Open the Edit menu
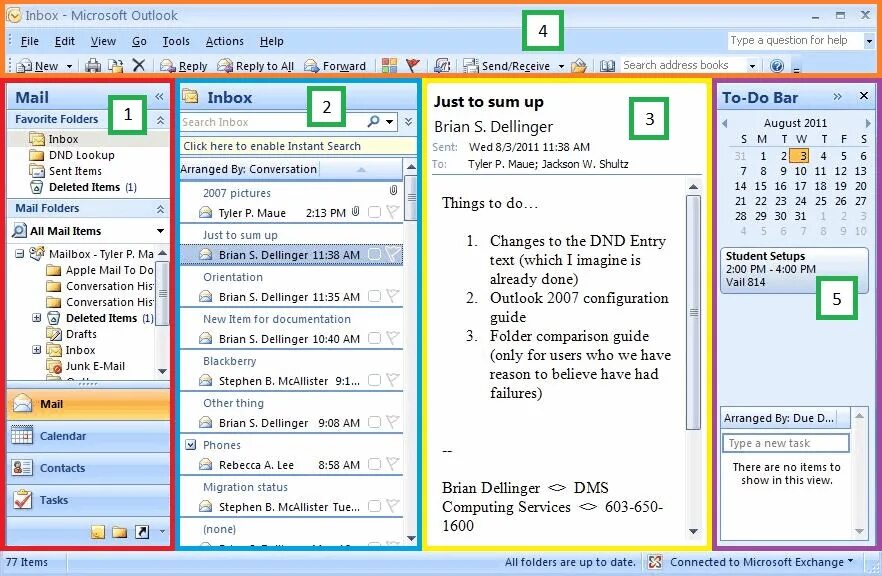Viewport: 882px width, 576px height. click(65, 41)
